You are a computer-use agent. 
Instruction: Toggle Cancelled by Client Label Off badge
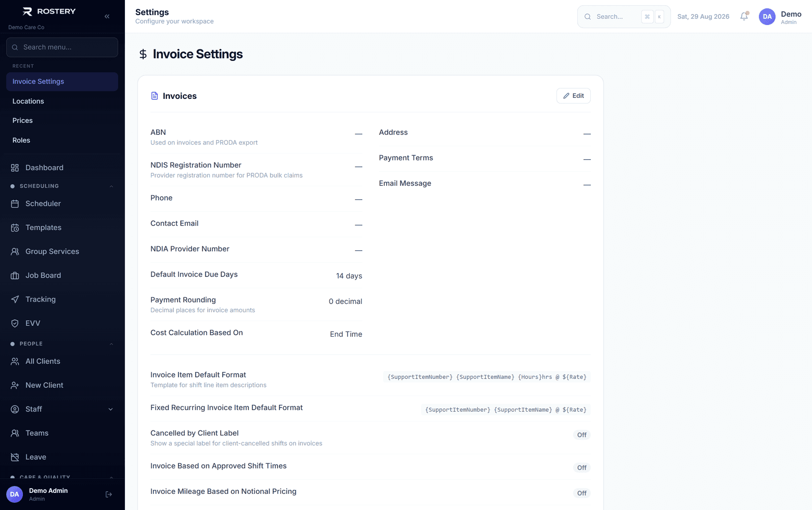tap(581, 435)
